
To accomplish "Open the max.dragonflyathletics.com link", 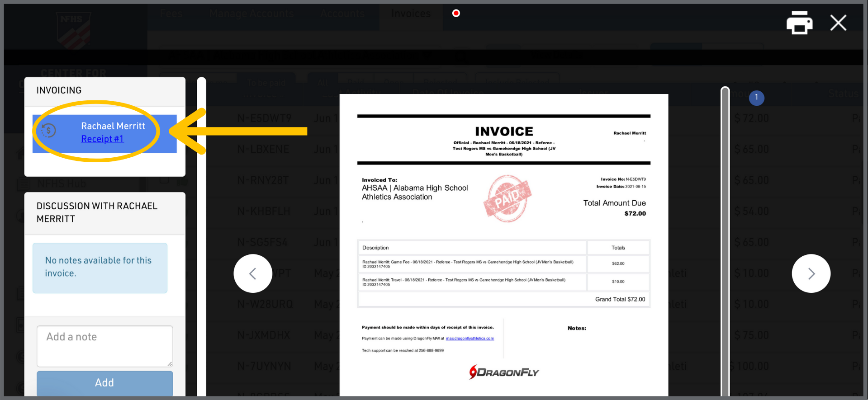I will click(470, 339).
